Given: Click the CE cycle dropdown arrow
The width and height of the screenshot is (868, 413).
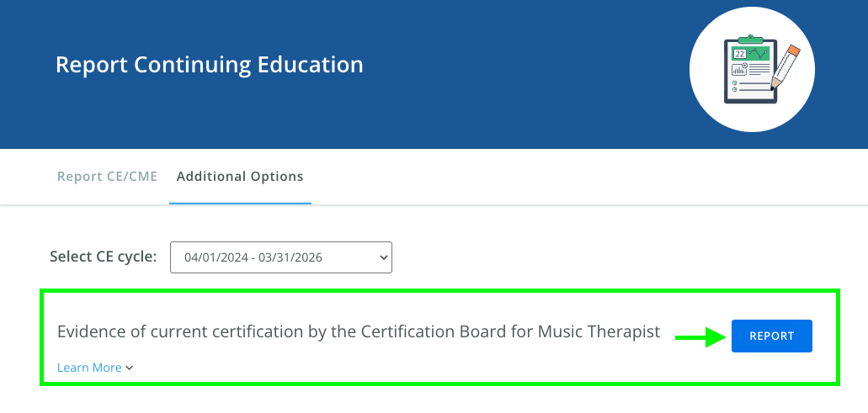Looking at the screenshot, I should 383,257.
